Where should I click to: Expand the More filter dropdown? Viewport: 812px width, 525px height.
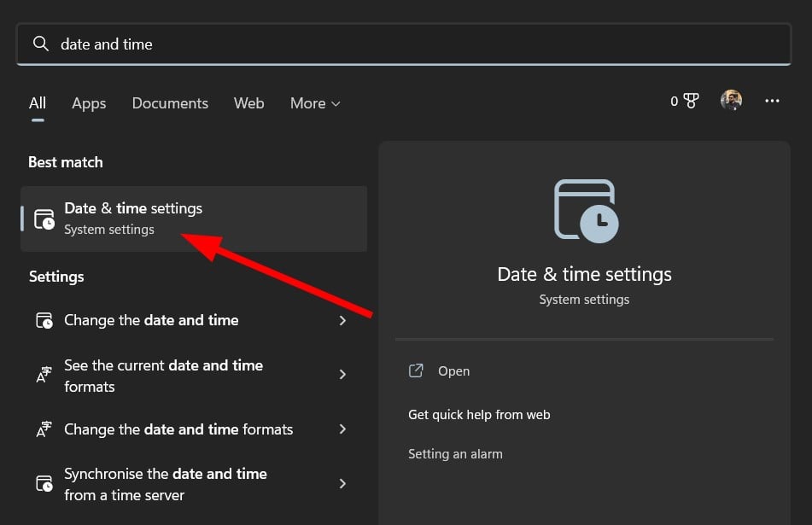coord(315,103)
